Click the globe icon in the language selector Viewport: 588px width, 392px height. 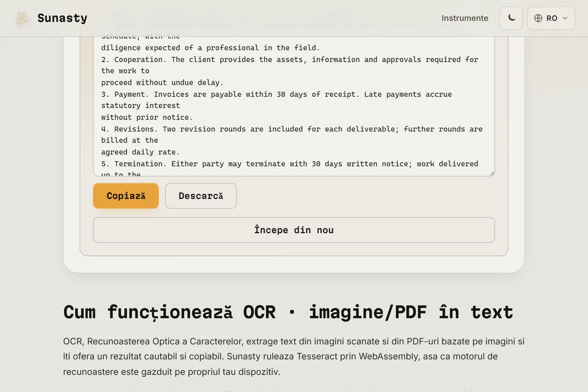click(x=538, y=18)
